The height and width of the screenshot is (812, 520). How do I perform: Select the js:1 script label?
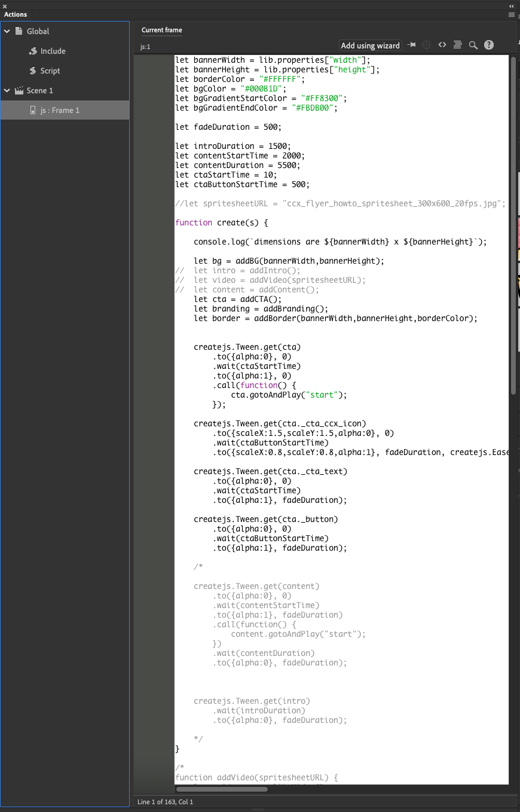[145, 46]
